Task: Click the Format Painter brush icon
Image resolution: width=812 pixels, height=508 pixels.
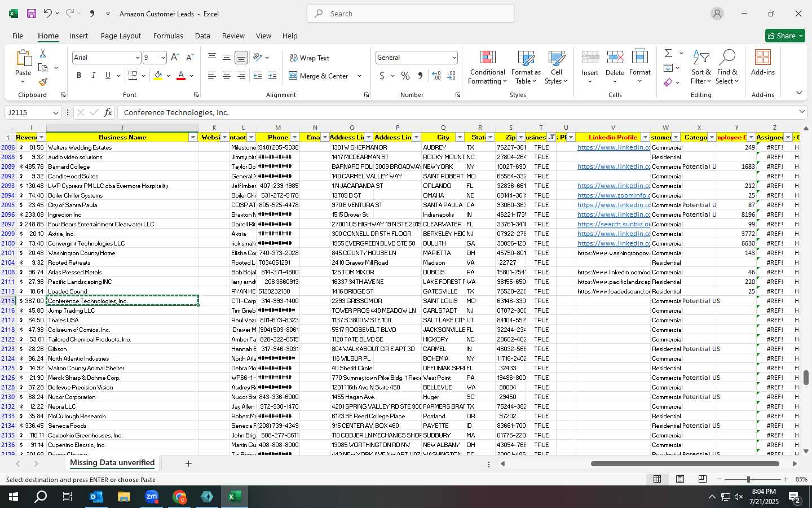Action: click(43, 82)
